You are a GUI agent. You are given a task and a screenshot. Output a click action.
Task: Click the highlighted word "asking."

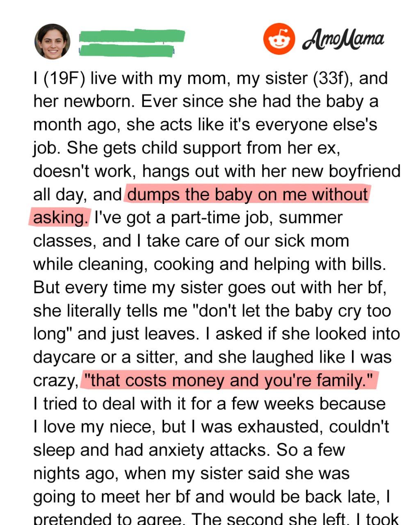pos(60,217)
